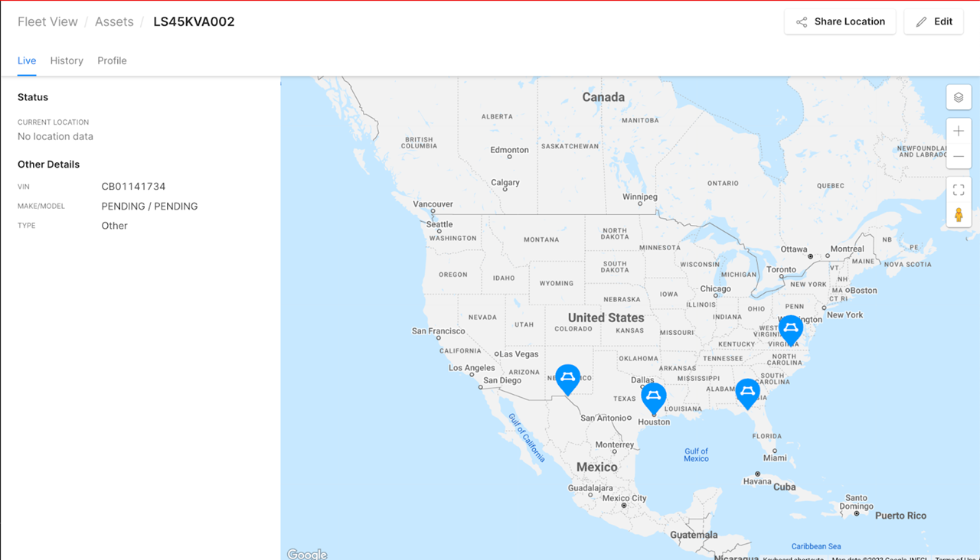Click the VIN value CB01141734

pyautogui.click(x=133, y=186)
